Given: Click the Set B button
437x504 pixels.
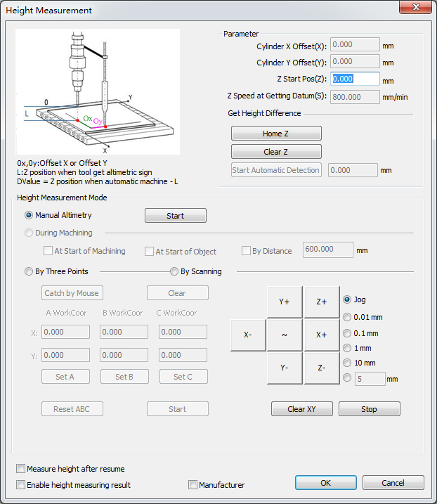Looking at the screenshot, I should [x=124, y=377].
